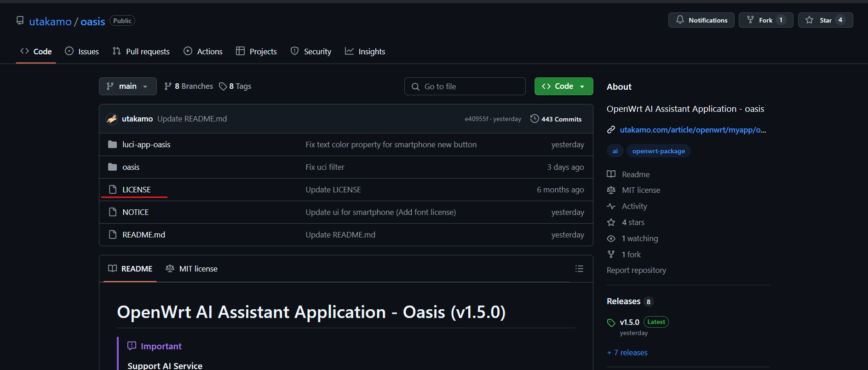Image resolution: width=868 pixels, height=370 pixels.
Task: Star the oasis repository
Action: [825, 20]
